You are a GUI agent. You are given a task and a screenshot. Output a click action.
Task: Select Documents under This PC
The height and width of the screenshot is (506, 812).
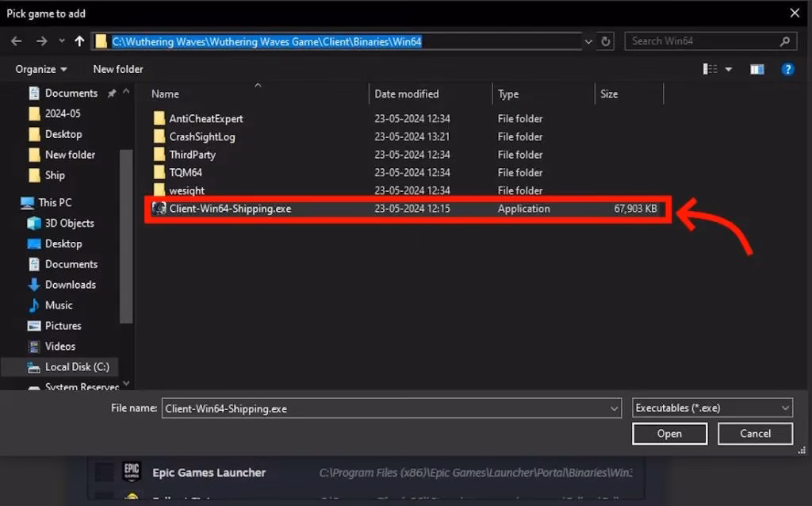coord(63,264)
